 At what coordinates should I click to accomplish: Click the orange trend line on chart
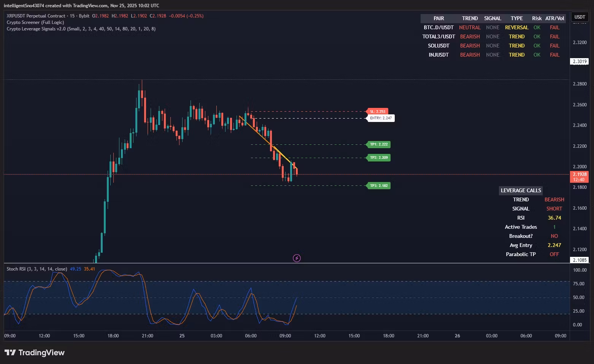(x=268, y=142)
